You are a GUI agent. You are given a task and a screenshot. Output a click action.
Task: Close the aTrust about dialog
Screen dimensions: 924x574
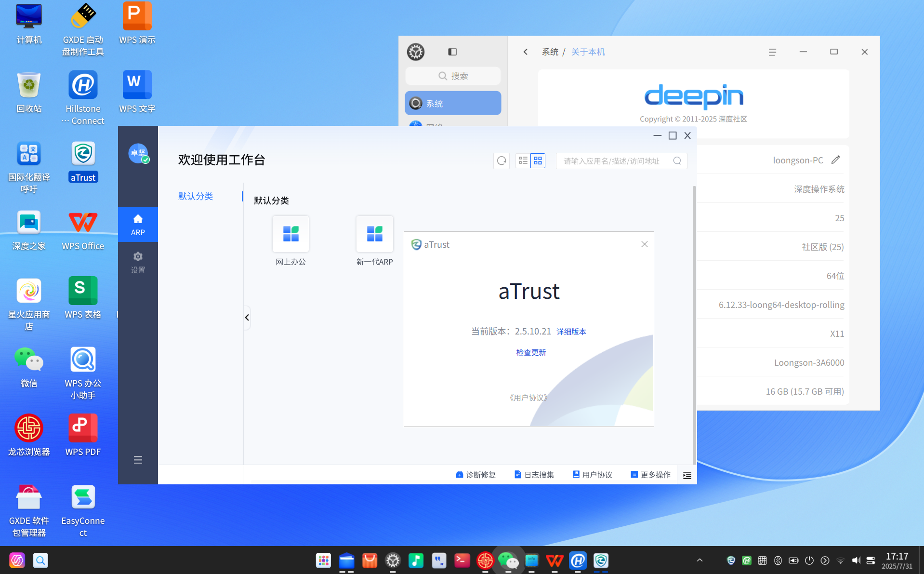[x=645, y=244]
